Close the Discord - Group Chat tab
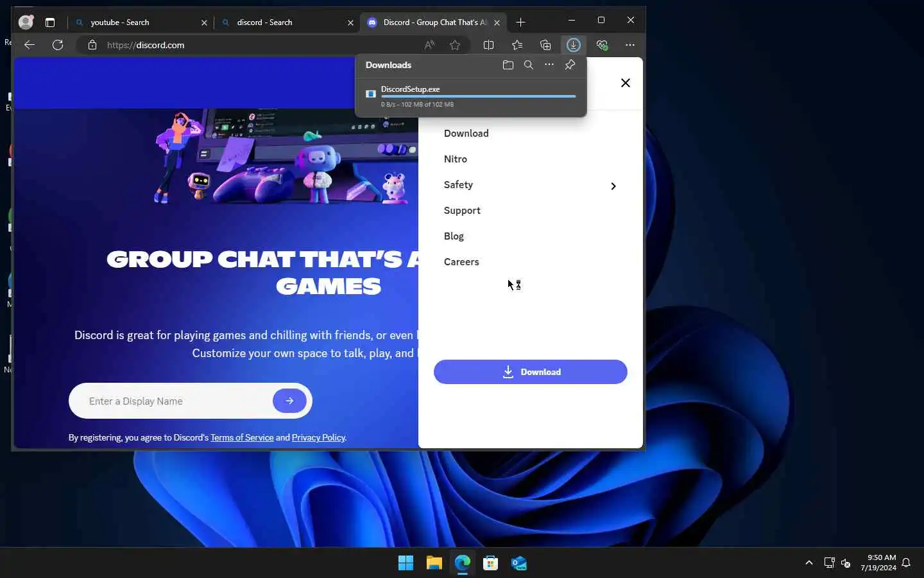This screenshot has height=578, width=924. 497,22
